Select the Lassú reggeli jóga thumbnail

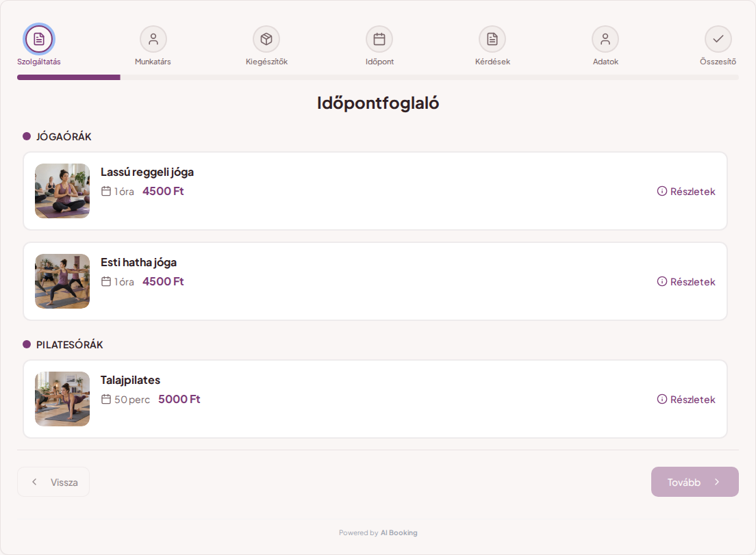[62, 191]
